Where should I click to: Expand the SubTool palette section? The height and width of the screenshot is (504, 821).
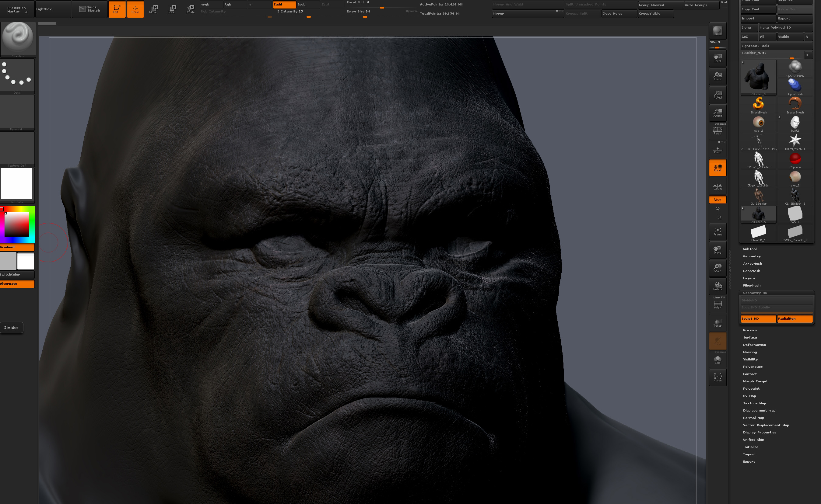pos(750,249)
